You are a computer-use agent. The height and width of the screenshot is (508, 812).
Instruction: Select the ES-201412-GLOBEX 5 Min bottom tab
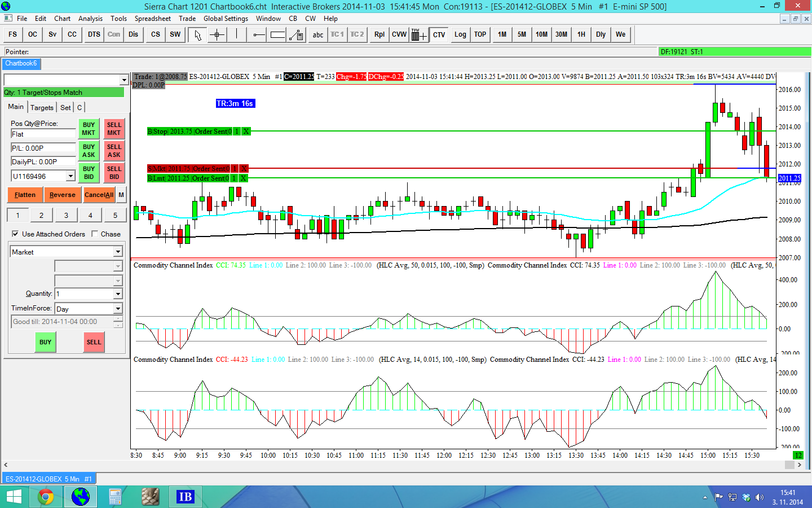pyautogui.click(x=48, y=479)
